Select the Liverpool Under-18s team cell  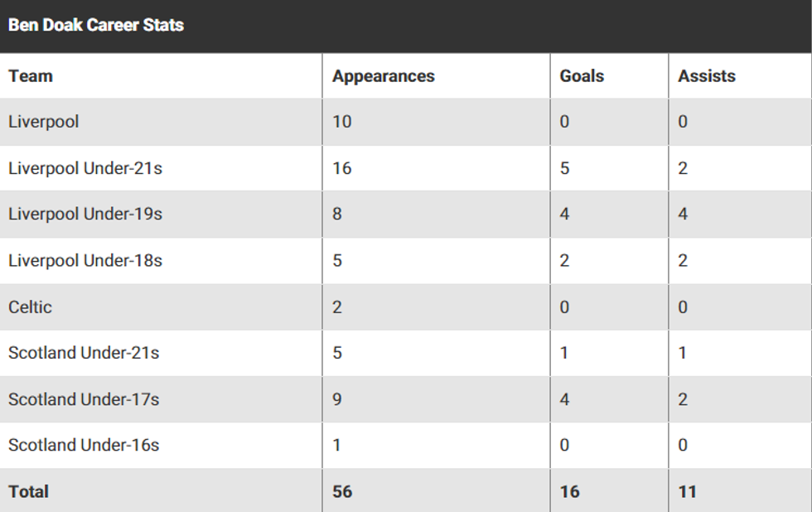click(x=85, y=260)
